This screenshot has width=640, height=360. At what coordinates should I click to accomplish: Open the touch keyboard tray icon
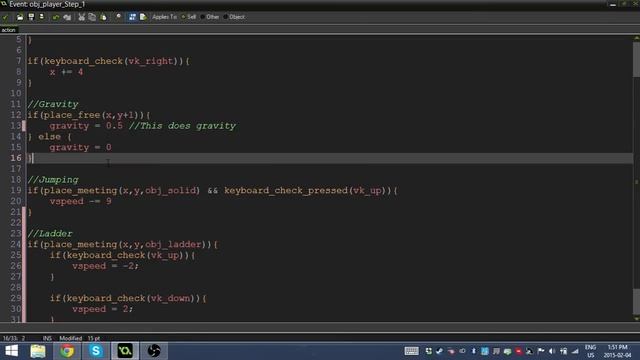tap(411, 351)
